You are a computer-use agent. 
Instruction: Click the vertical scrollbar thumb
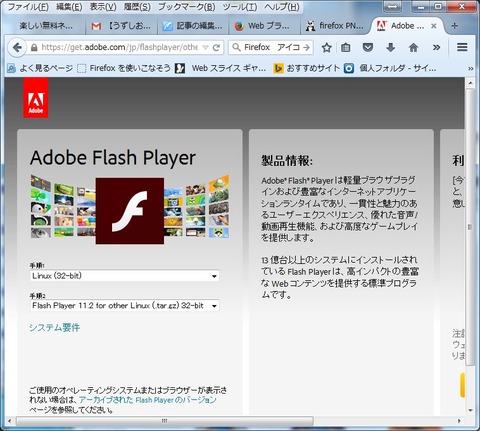(470, 227)
